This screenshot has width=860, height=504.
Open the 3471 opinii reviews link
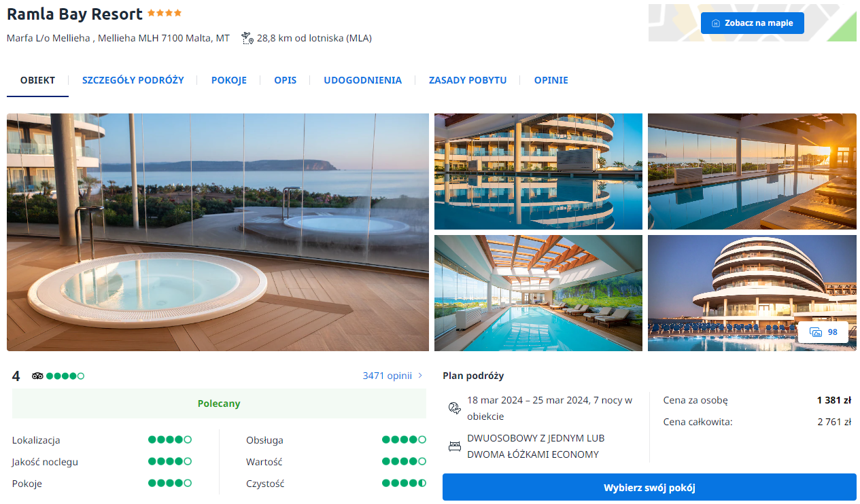(388, 376)
